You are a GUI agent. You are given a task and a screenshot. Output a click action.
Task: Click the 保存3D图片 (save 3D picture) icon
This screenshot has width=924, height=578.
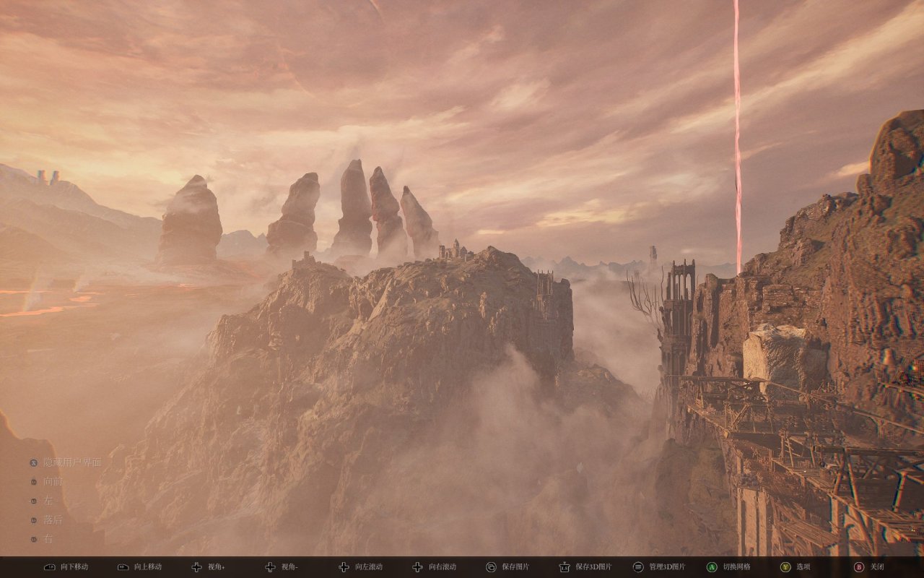point(565,567)
